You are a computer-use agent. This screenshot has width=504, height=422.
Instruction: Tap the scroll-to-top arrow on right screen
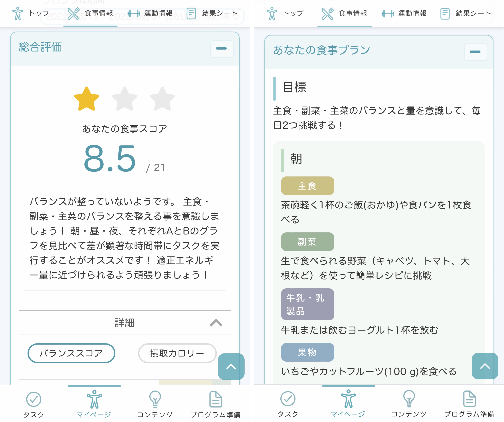[x=485, y=366]
